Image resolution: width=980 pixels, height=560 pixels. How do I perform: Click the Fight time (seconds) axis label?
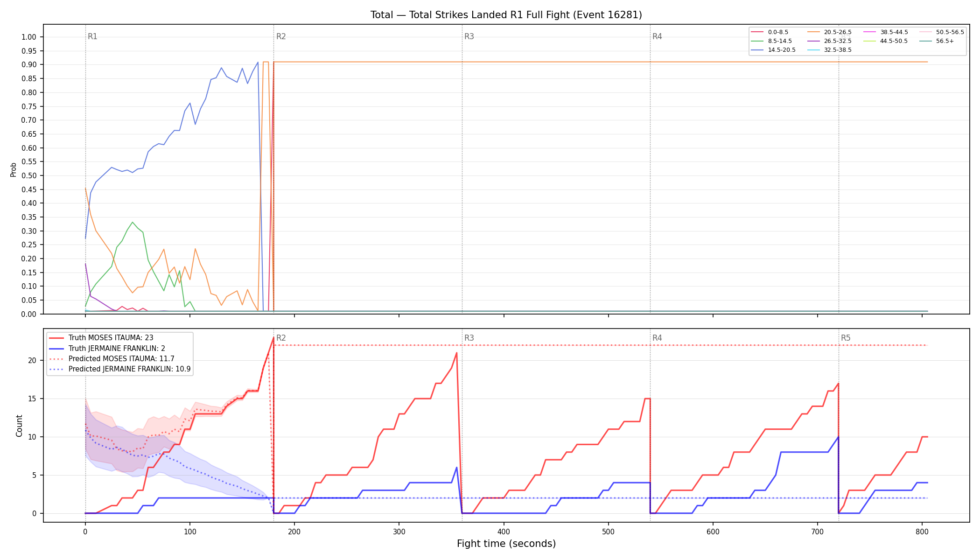[x=506, y=544]
